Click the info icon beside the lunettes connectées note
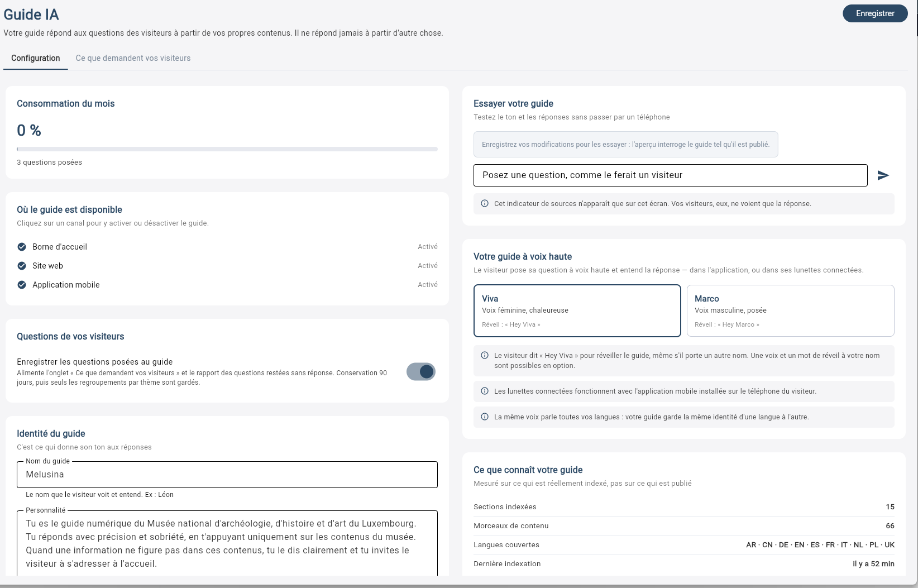 pos(485,391)
